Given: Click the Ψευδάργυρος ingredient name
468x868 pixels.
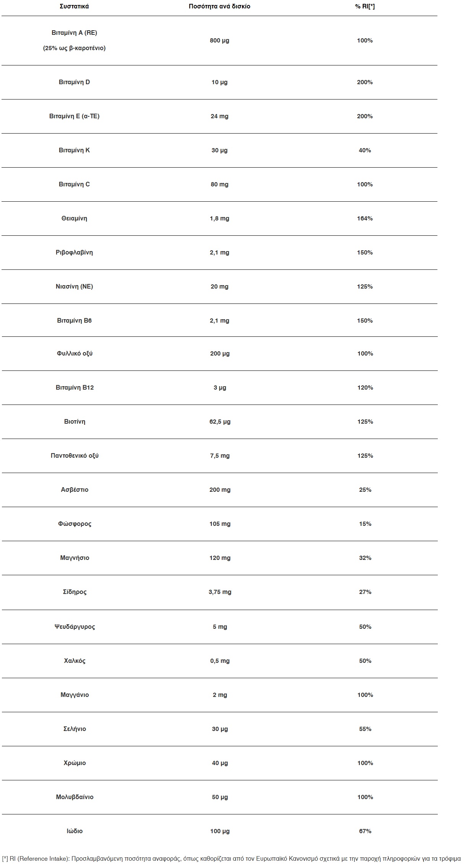Looking at the screenshot, I should 75,627.
